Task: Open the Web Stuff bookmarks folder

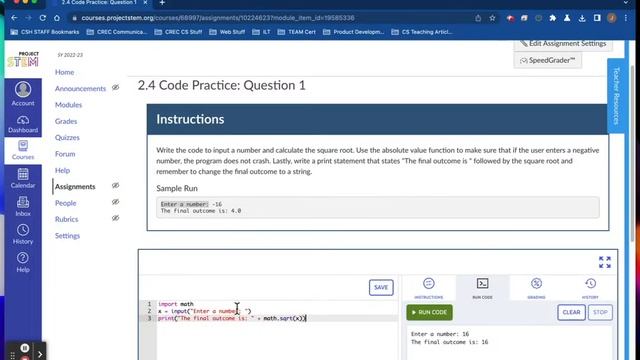Action: 227,32
